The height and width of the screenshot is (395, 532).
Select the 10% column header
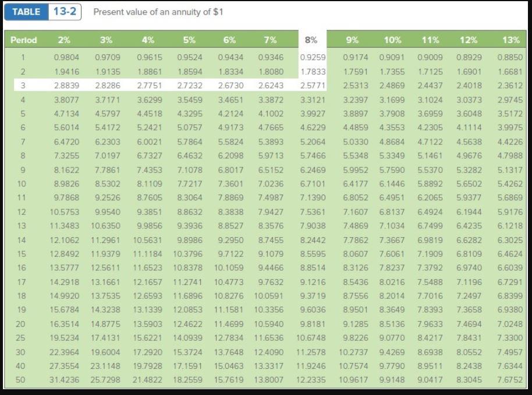pyautogui.click(x=391, y=40)
